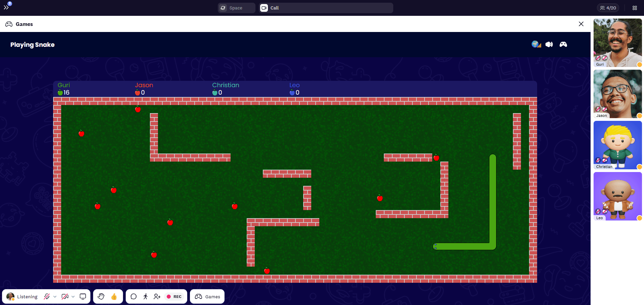Unmute the microphone
The width and height of the screenshot is (644, 305).
pyautogui.click(x=47, y=297)
